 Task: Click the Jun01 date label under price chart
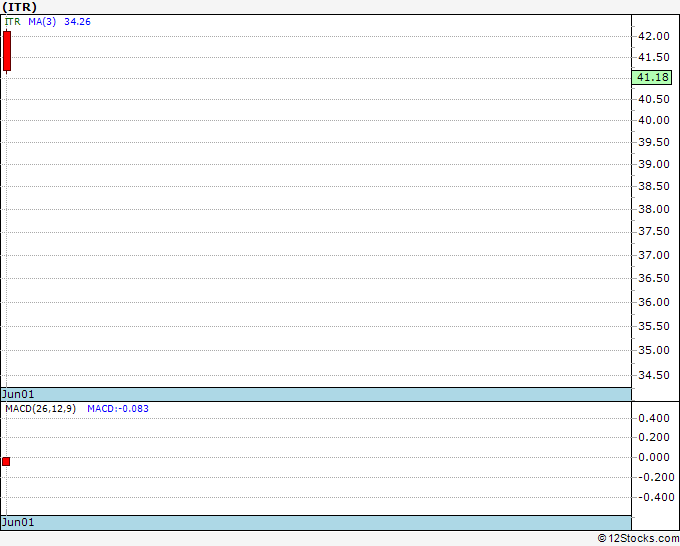pyautogui.click(x=18, y=394)
